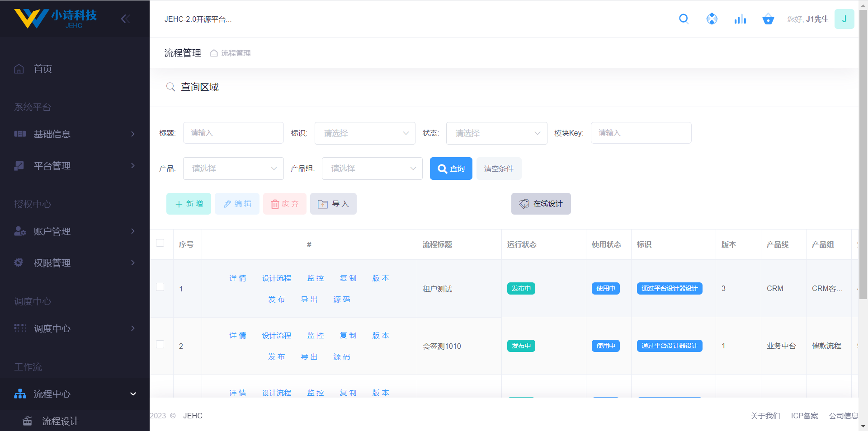Click the 在线设计 button
This screenshot has height=431, width=868.
541,204
